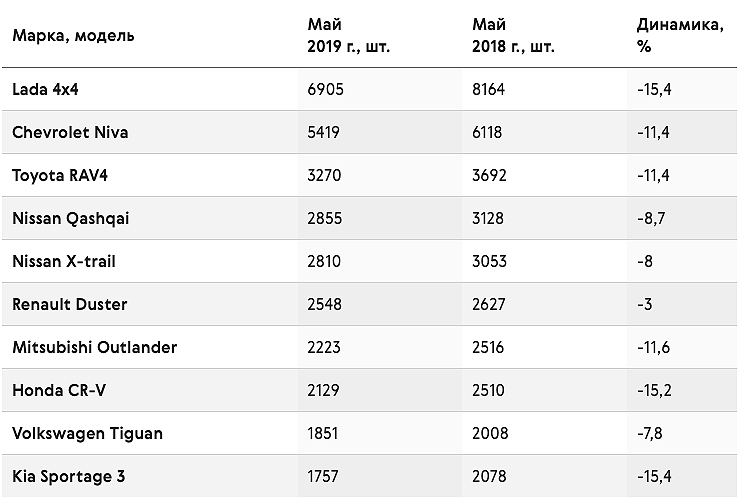
Task: Click the 'Май 2019 г., шт.' column header
Action: click(x=349, y=35)
